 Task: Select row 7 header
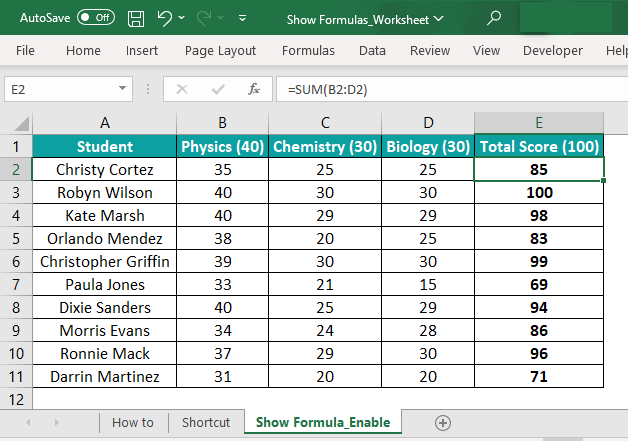pos(16,284)
